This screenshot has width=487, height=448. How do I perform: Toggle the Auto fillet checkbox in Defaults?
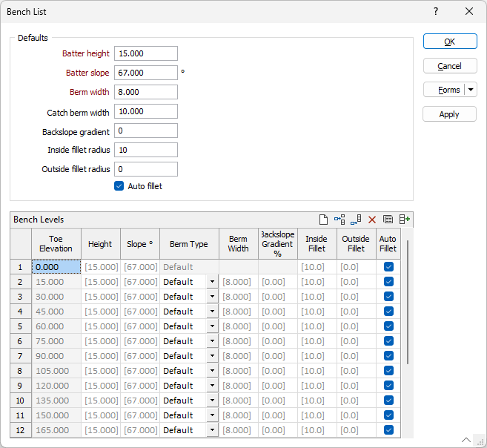point(119,186)
